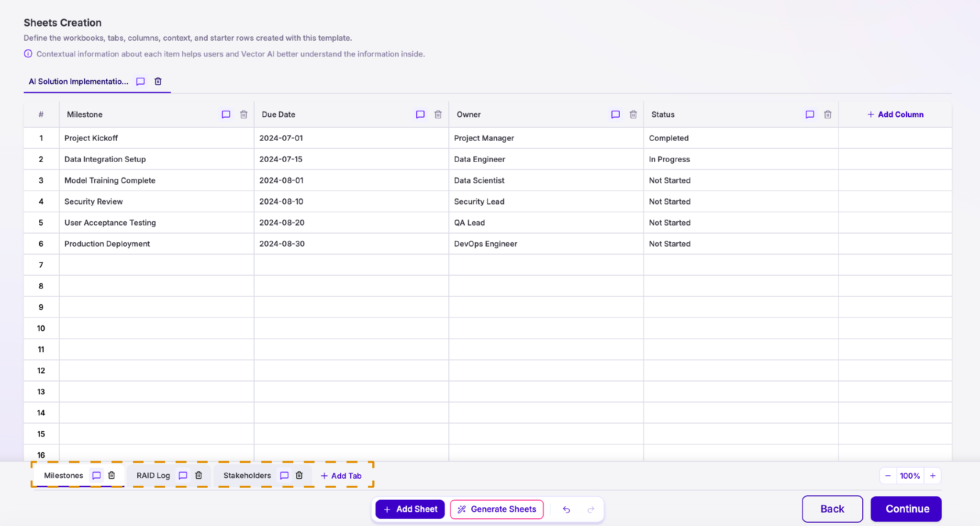Open context comment for Stakeholders tab

click(284, 475)
